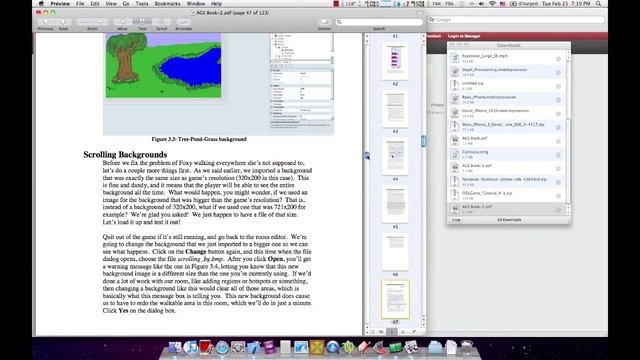
Task: Open the File menu
Action: click(x=80, y=3)
